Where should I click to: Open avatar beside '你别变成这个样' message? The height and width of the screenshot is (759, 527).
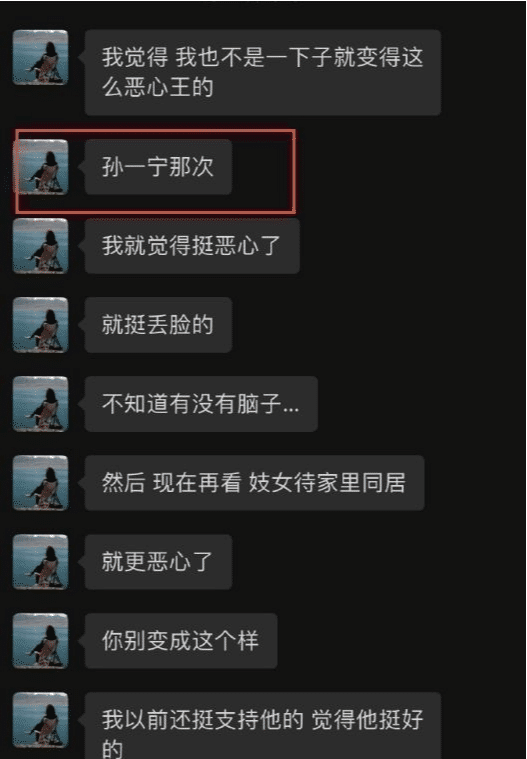point(40,640)
